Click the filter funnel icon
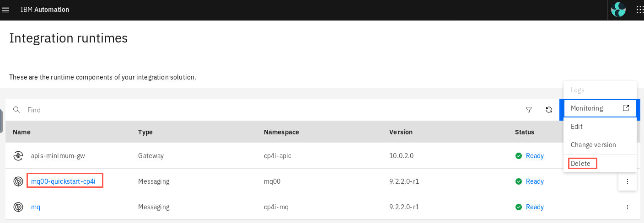Screen dimensions: 644x223 (x=529, y=110)
